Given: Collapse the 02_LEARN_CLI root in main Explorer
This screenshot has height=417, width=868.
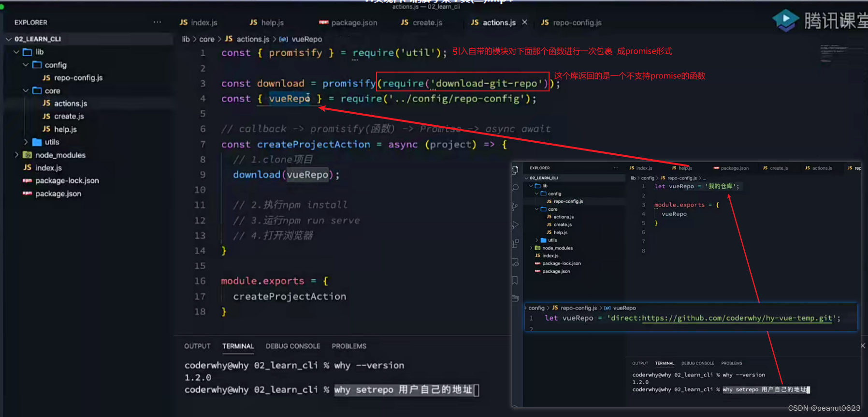Looking at the screenshot, I should [9, 39].
